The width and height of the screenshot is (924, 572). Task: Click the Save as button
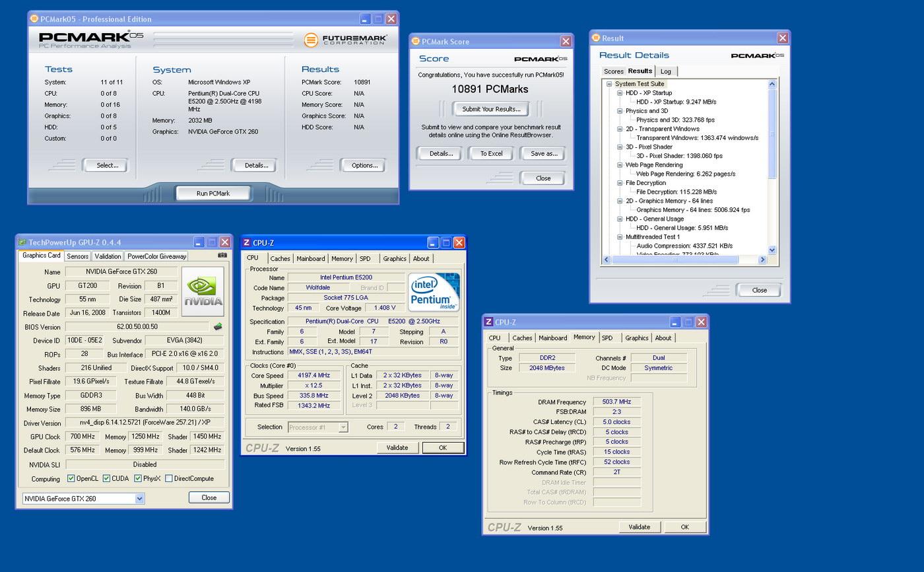click(x=544, y=153)
